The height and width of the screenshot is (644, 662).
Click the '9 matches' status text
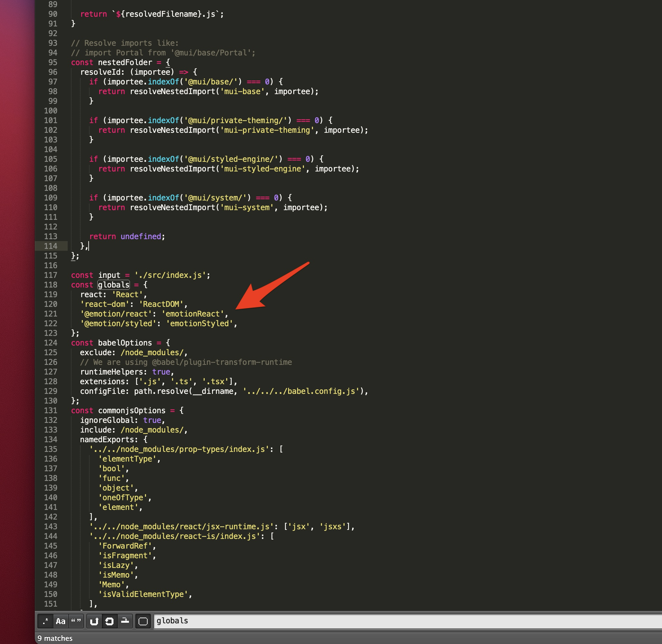coord(54,638)
